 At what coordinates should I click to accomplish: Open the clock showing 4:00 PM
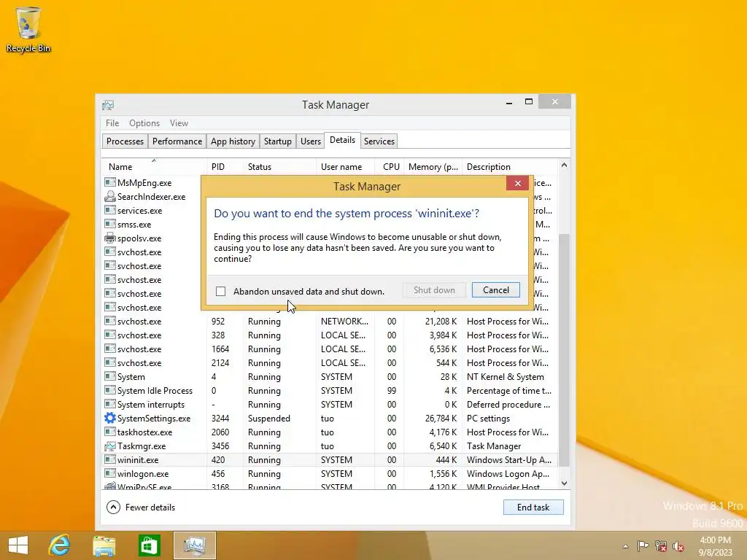pyautogui.click(x=715, y=546)
